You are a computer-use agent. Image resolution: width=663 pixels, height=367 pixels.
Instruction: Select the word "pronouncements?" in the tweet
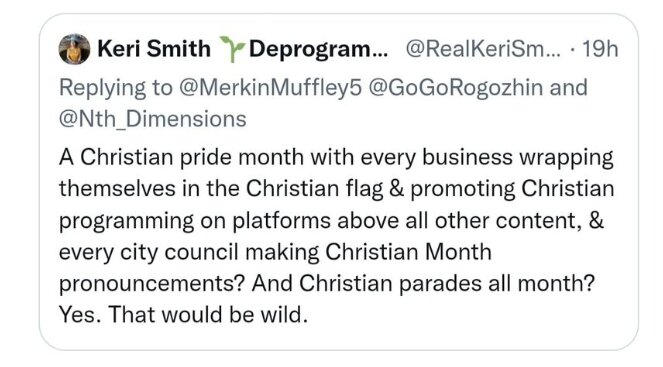coord(152,284)
